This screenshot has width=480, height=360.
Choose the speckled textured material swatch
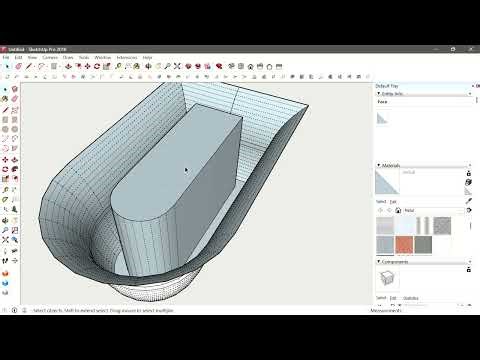pos(442,225)
